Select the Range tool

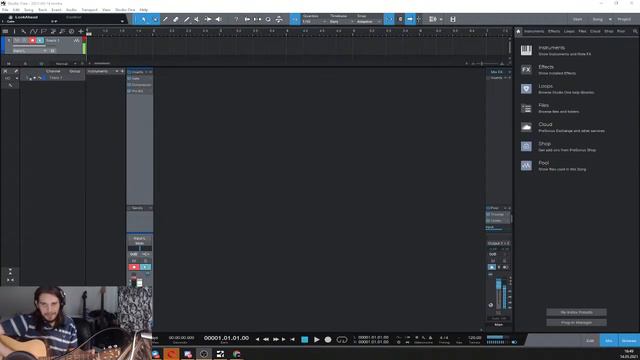(155, 19)
